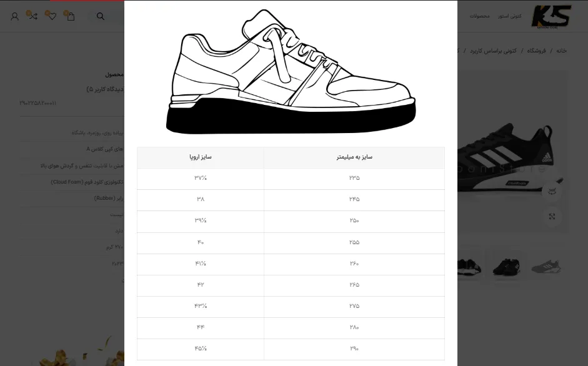This screenshot has width=588, height=366.
Task: Click the سایز به میلیمتر column header
Action: [354, 157]
